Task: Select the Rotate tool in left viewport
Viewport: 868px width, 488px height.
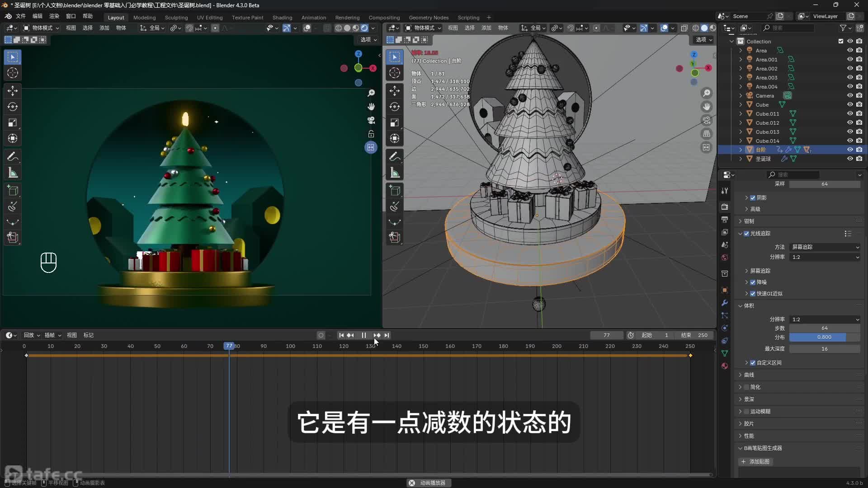Action: [x=13, y=107]
